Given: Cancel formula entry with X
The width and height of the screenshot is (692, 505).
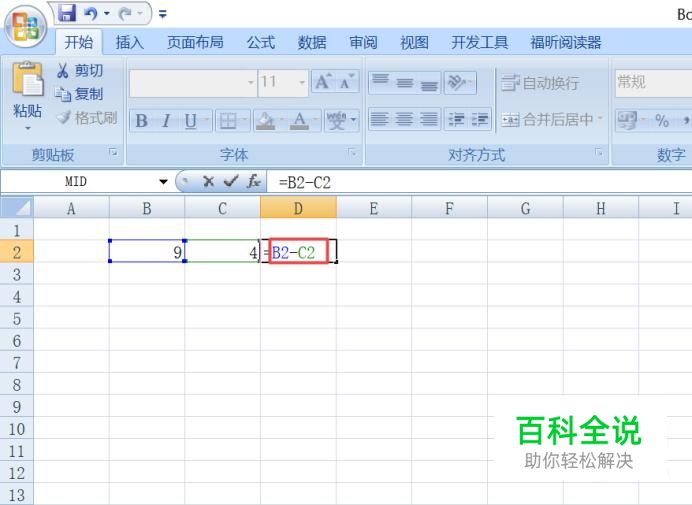Looking at the screenshot, I should [x=208, y=181].
